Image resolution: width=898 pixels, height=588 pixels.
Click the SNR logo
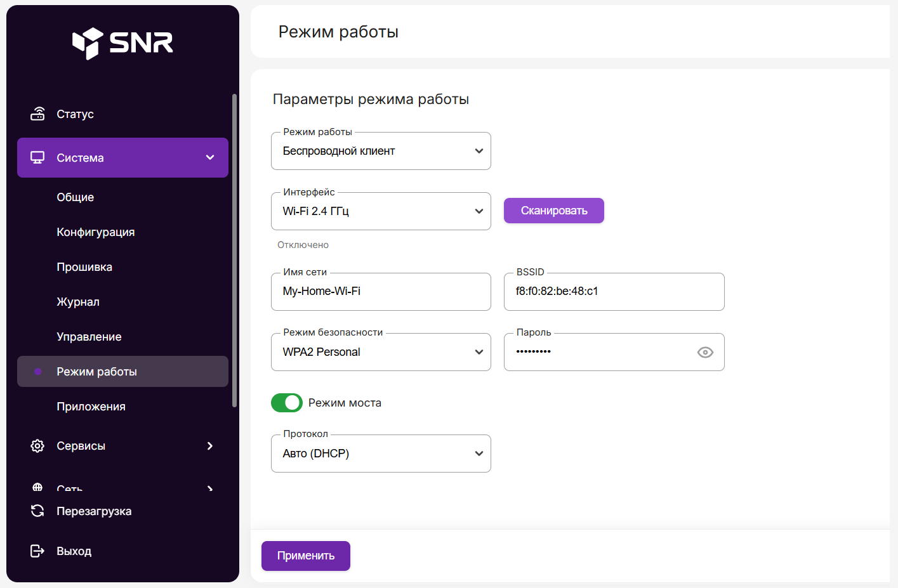pos(122,43)
